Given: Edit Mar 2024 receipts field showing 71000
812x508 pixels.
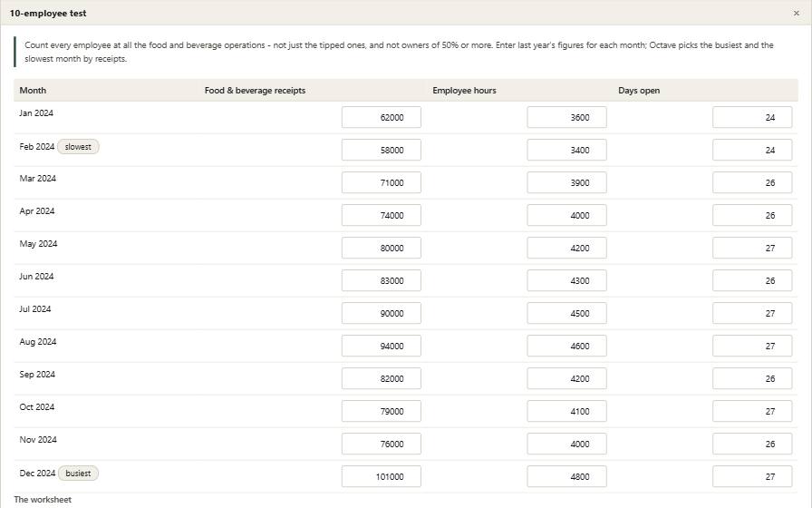Looking at the screenshot, I should (x=382, y=182).
